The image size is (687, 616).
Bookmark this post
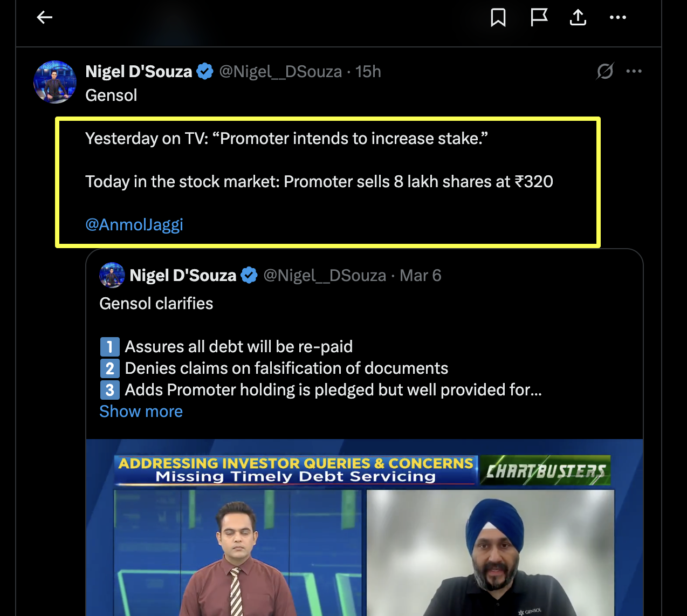tap(498, 18)
